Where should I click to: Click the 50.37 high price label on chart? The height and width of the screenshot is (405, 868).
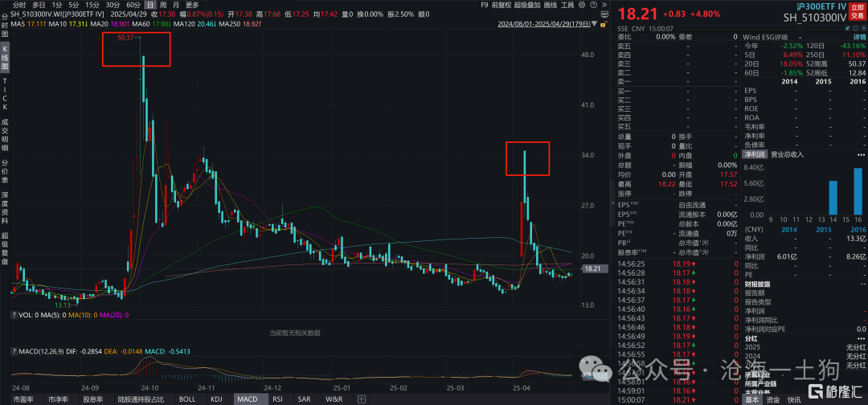(125, 38)
